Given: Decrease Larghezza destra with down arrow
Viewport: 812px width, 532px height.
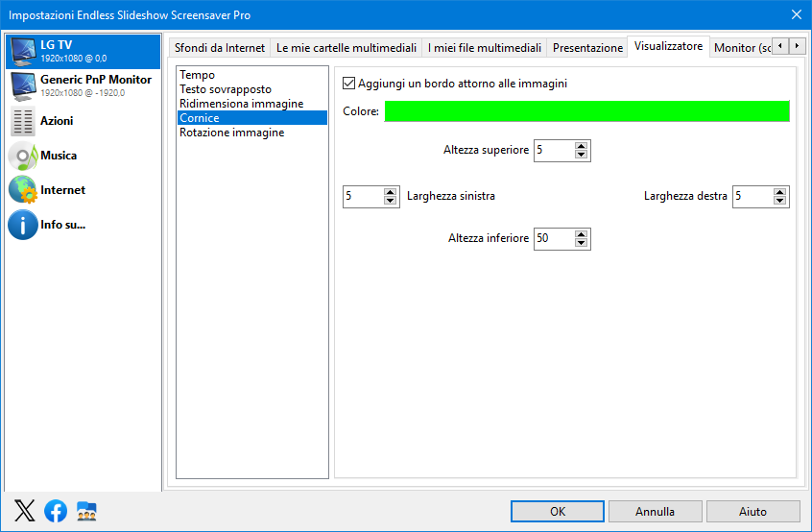Looking at the screenshot, I should click(x=780, y=201).
